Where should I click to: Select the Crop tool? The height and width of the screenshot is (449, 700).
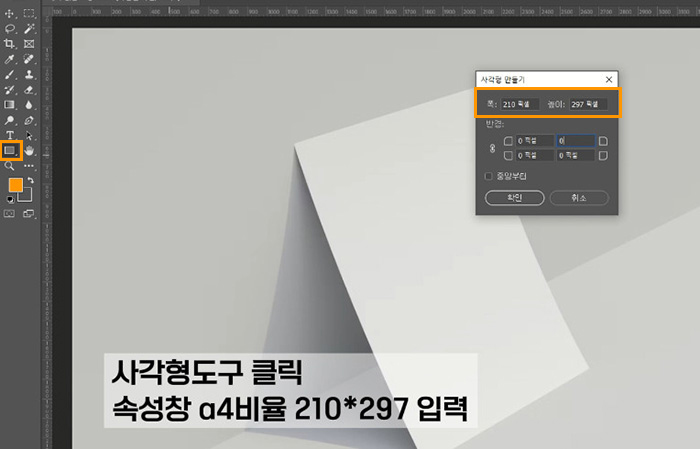pyautogui.click(x=9, y=44)
